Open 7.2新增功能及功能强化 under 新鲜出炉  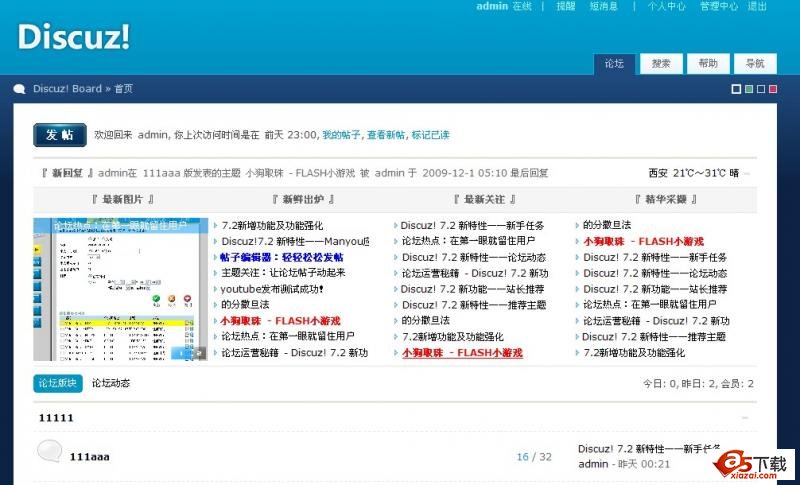(272, 225)
